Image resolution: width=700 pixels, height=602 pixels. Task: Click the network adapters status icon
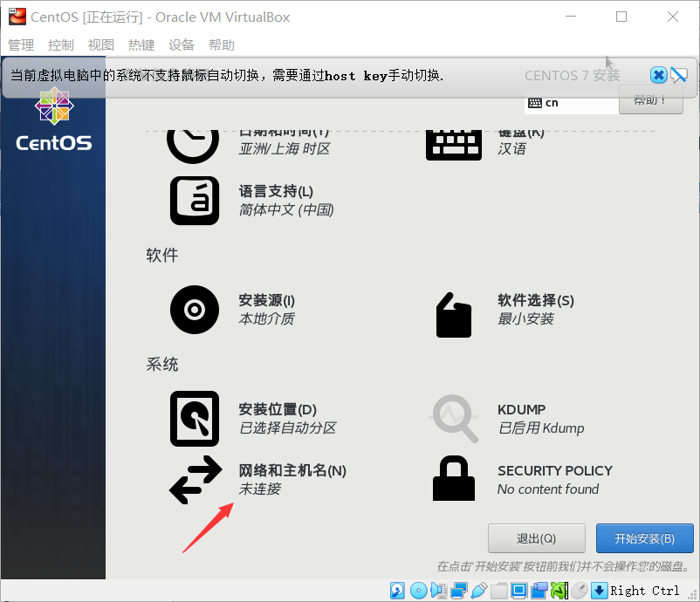[x=459, y=591]
